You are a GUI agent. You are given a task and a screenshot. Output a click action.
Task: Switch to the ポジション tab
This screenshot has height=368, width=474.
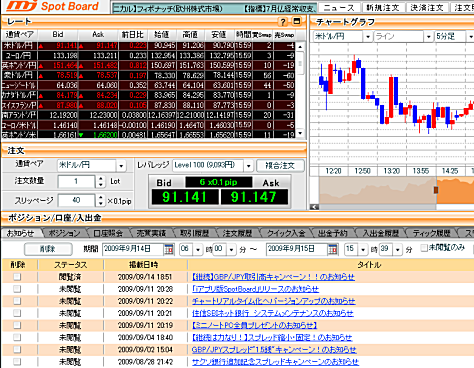pos(64,233)
